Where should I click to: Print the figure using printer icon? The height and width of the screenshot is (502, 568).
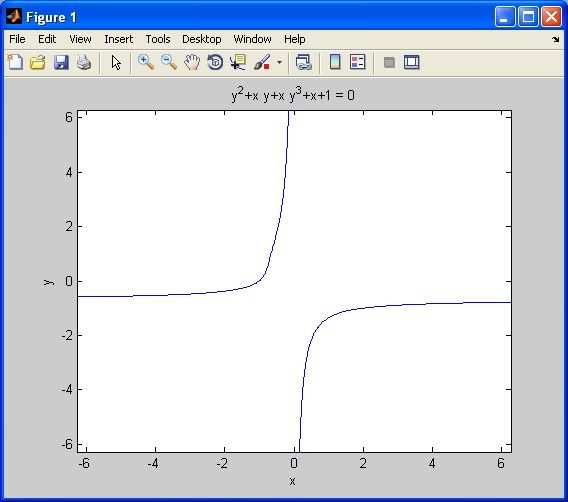coord(84,62)
